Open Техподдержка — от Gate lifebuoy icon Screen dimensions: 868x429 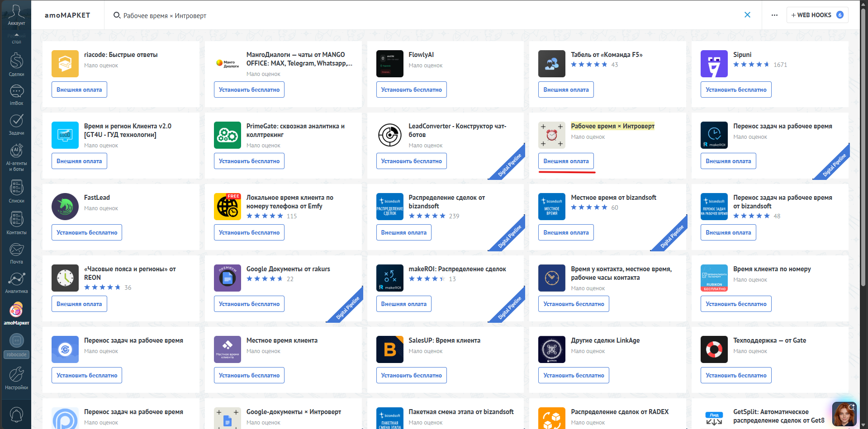[714, 349]
